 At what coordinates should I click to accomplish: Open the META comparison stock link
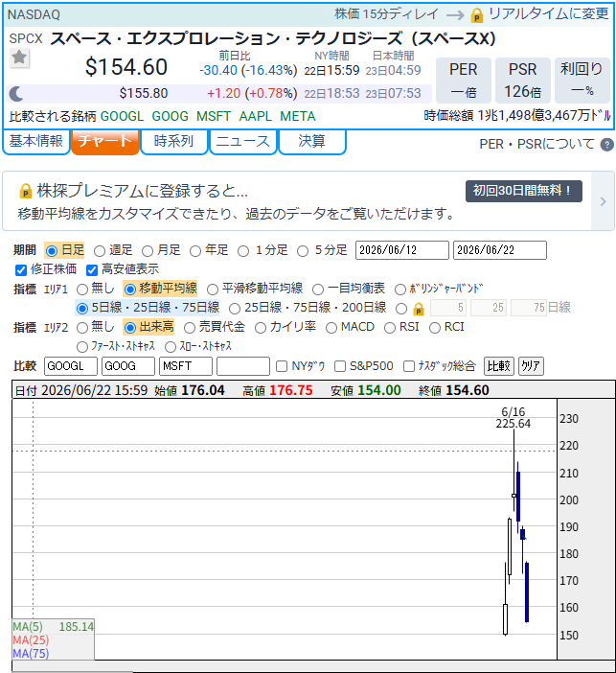298,116
